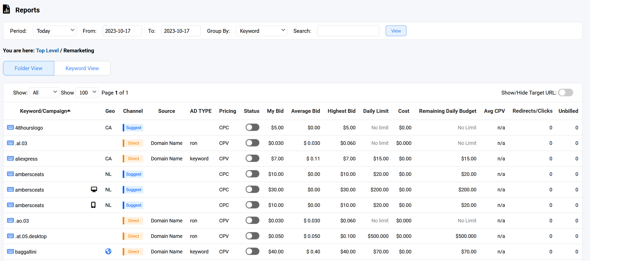Toggle status switch for baggallini

click(x=252, y=251)
